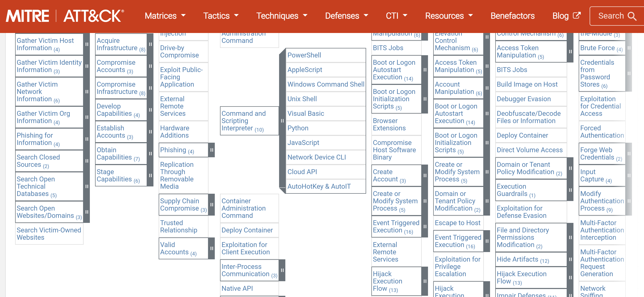Open the Tactics dropdown menu
Image resolution: width=644 pixels, height=297 pixels.
point(221,16)
